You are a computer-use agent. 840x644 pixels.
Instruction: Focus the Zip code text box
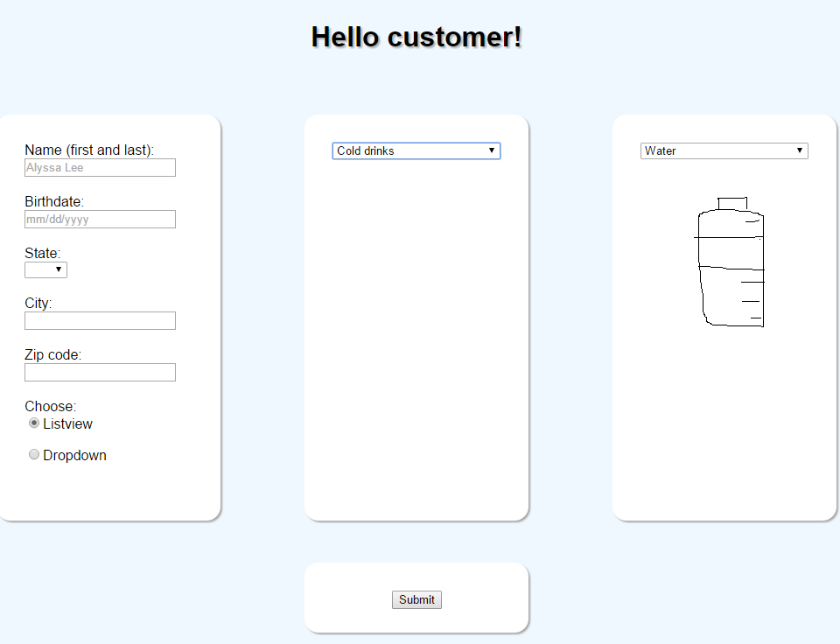tap(100, 373)
